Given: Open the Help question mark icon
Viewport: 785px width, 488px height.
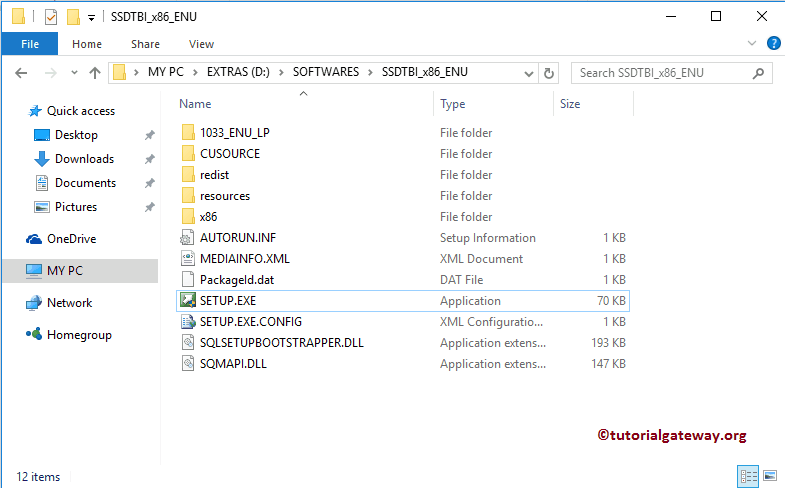Looking at the screenshot, I should [773, 44].
